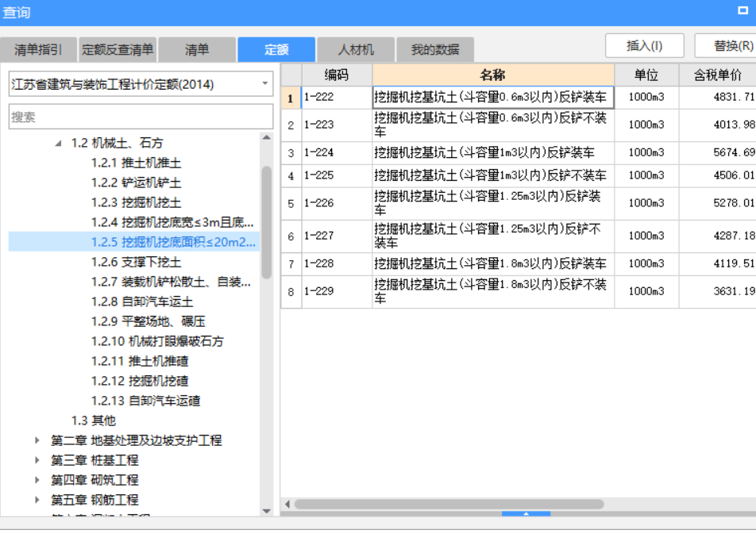Click price cell 5674.69
The width and height of the screenshot is (756, 534).
click(x=717, y=153)
